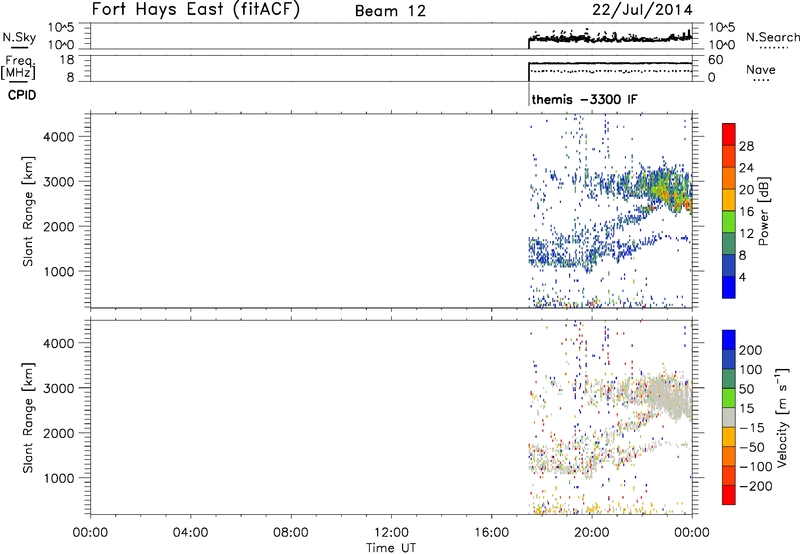This screenshot has height=554, width=800.
Task: Click the '28' tick on power colorbar
Action: pos(746,146)
